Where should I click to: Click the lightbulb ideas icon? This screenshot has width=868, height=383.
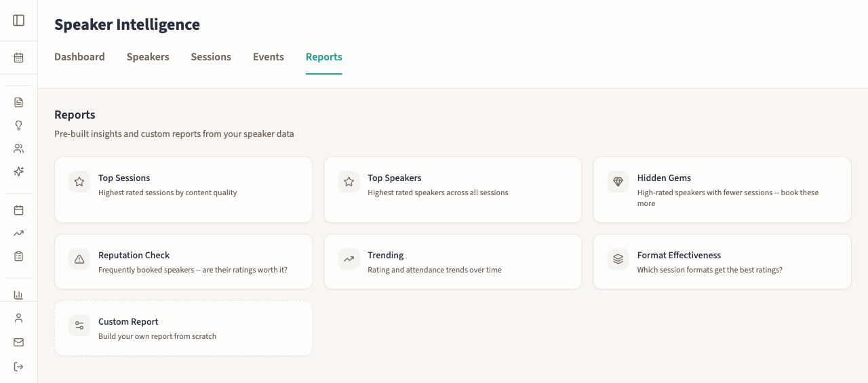click(x=19, y=125)
